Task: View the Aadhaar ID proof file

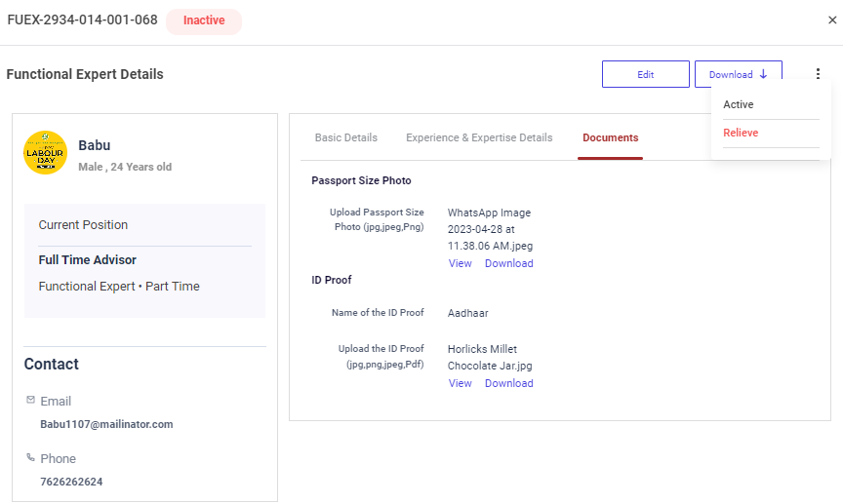Action: (x=460, y=383)
